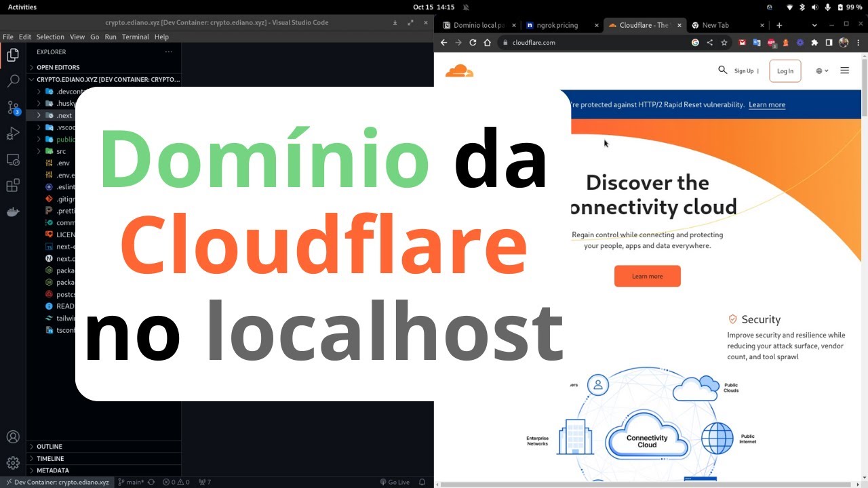Expand the public folder

[x=56, y=140]
